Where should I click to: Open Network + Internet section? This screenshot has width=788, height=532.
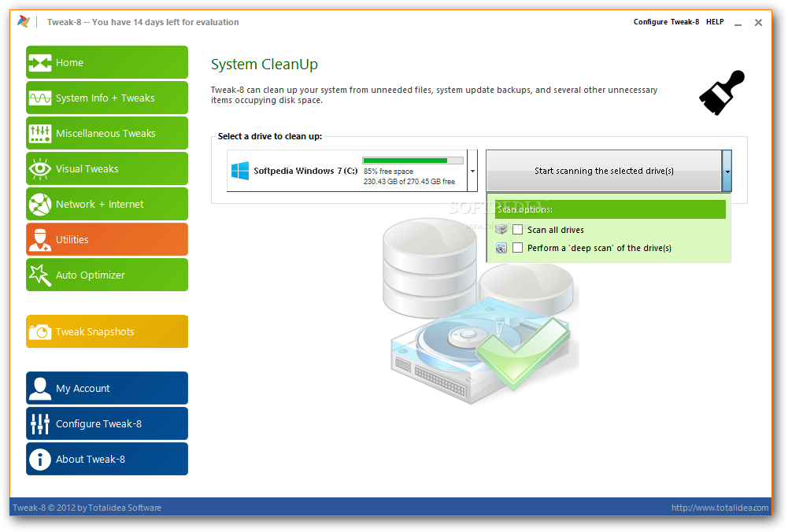[x=107, y=204]
